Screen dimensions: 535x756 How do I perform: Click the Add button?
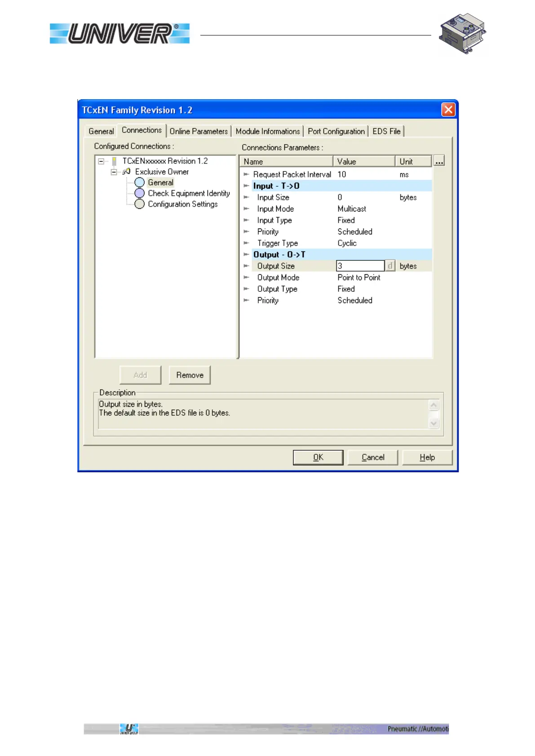pos(140,375)
